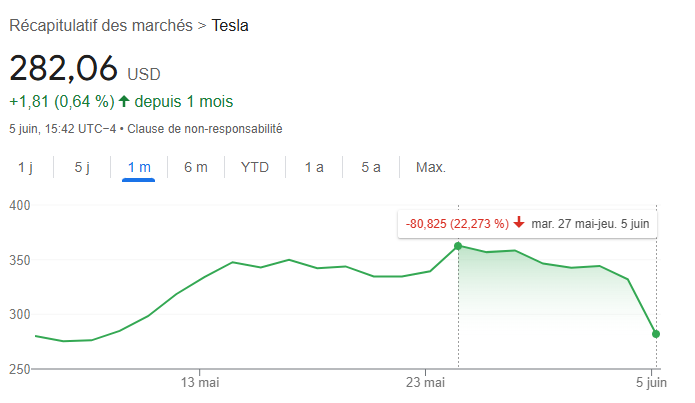Choose the Max. range tab
This screenshot has width=695, height=403.
pos(431,167)
